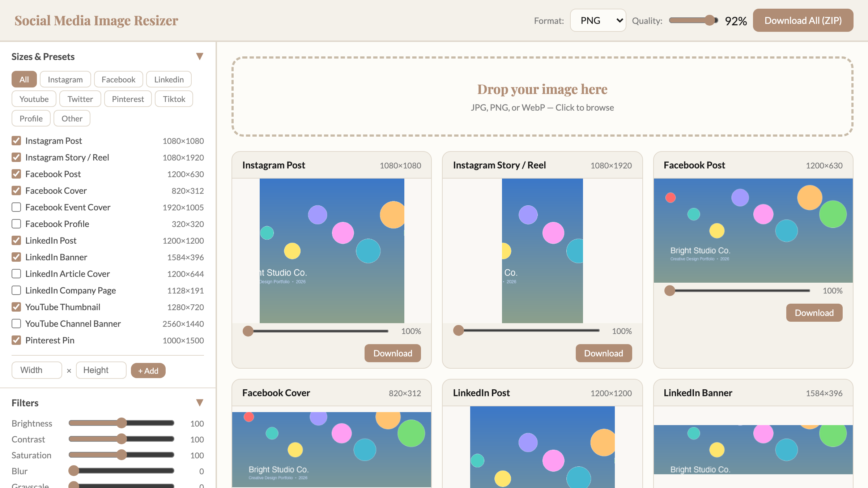
Task: Uncheck Instagram Story / Reel size
Action: (16, 157)
